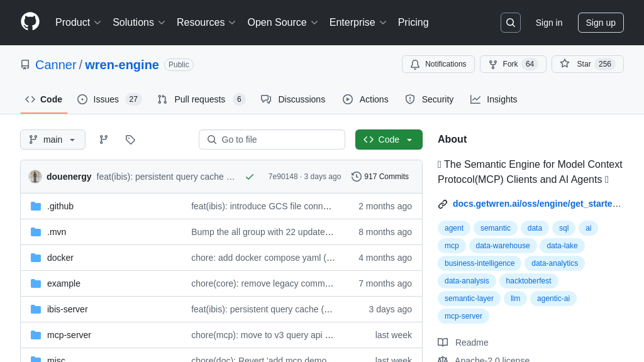Click the mcp-server folder icon

click(x=36, y=336)
